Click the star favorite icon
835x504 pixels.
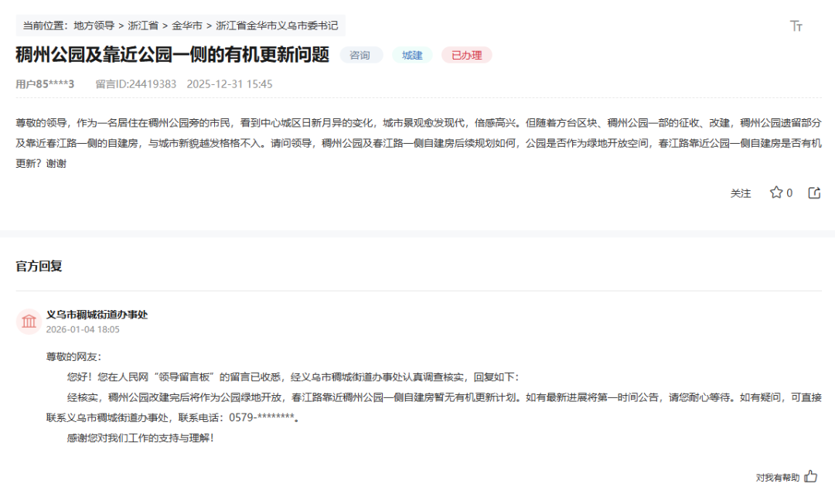(775, 192)
